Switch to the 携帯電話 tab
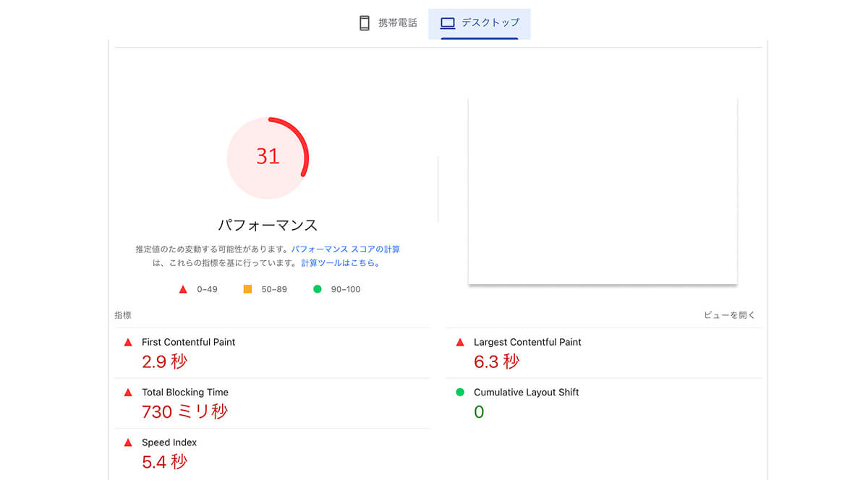868x488 pixels. pyautogui.click(x=388, y=23)
